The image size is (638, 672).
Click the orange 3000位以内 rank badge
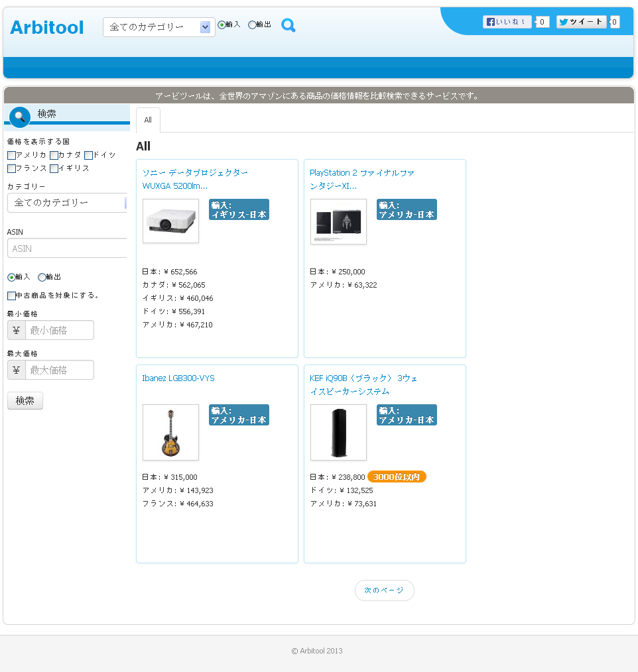click(x=397, y=476)
